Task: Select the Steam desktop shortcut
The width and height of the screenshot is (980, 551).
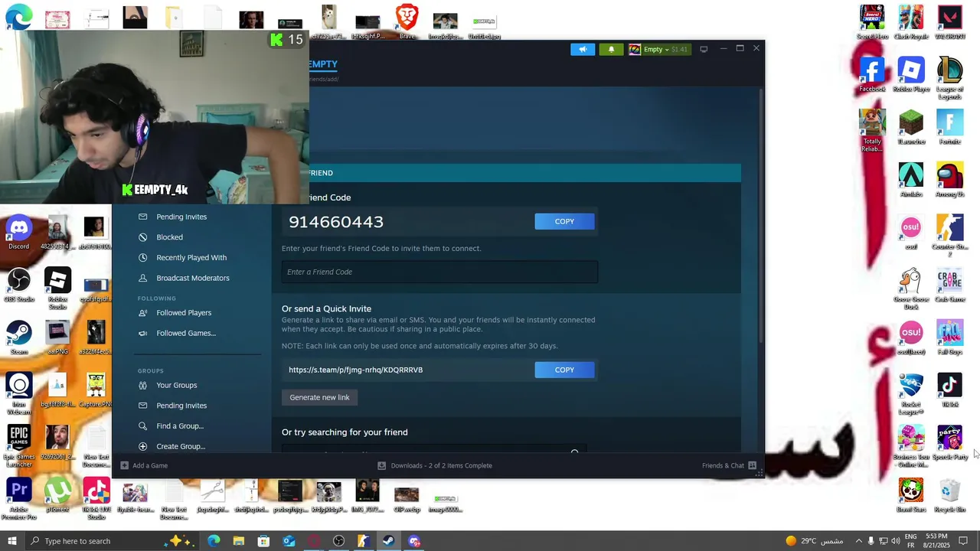Action: pyautogui.click(x=19, y=338)
